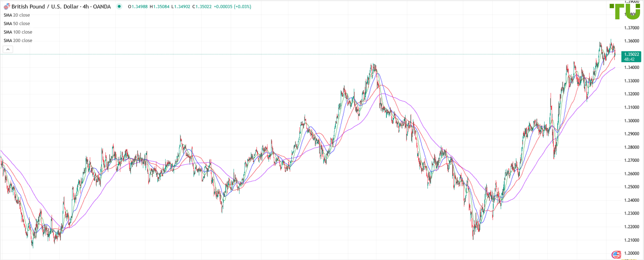Click the 1.24000 price axis label
This screenshot has width=644, height=260.
pos(631,200)
